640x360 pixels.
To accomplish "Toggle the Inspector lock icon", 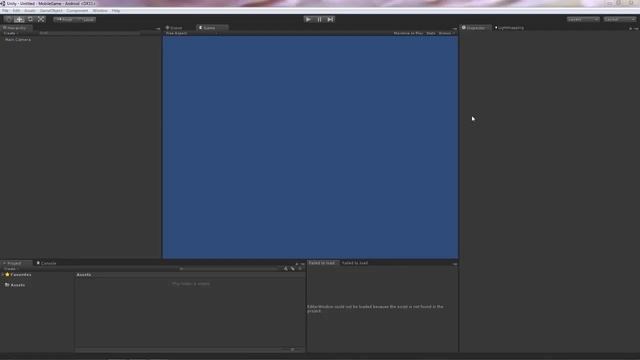I will point(630,29).
